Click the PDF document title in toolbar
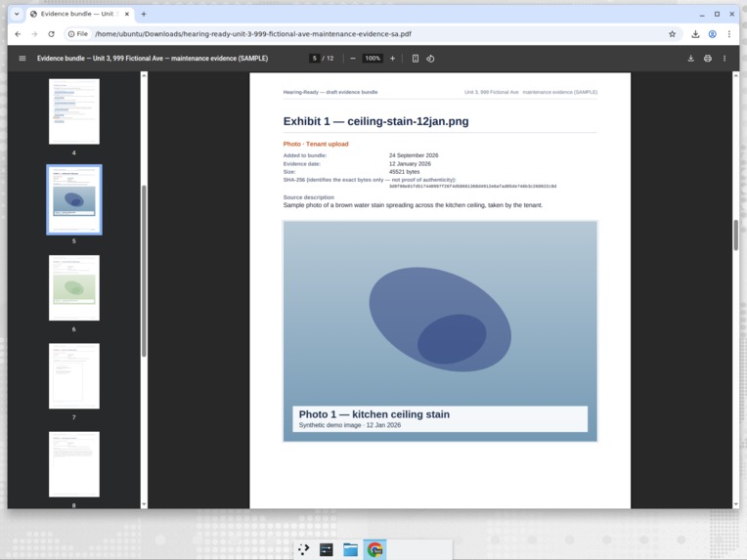This screenshot has height=560, width=747. [153, 58]
